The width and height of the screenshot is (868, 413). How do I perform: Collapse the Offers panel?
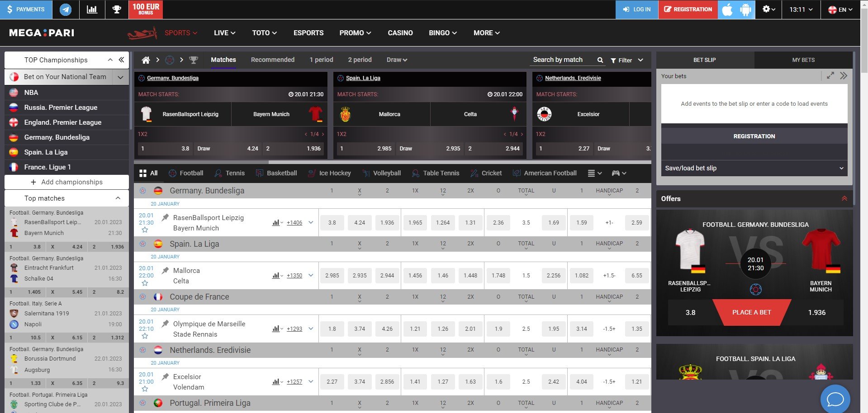click(x=844, y=198)
